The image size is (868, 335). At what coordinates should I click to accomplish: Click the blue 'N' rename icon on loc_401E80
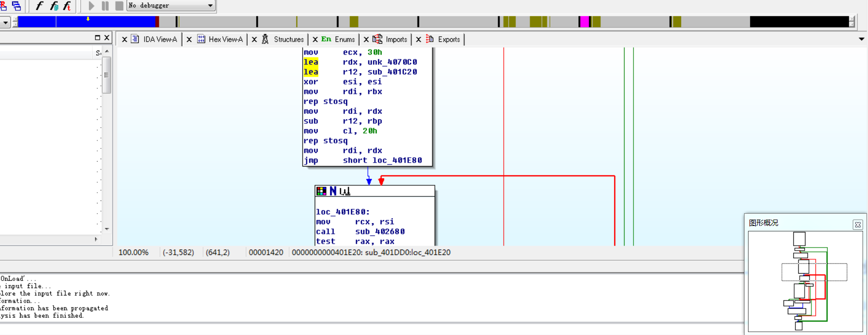[333, 191]
